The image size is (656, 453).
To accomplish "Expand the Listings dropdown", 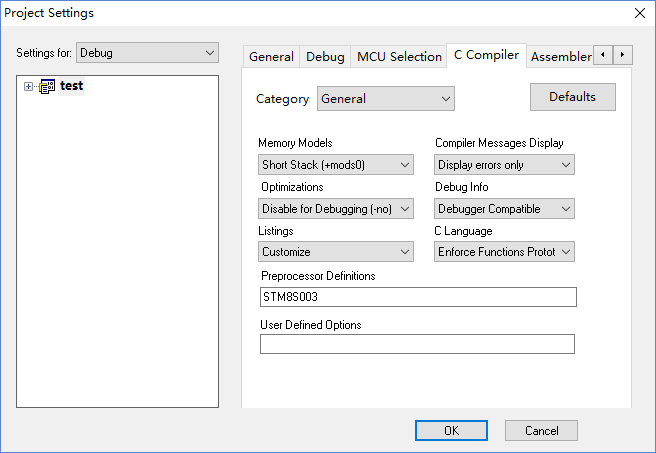I will click(336, 253).
